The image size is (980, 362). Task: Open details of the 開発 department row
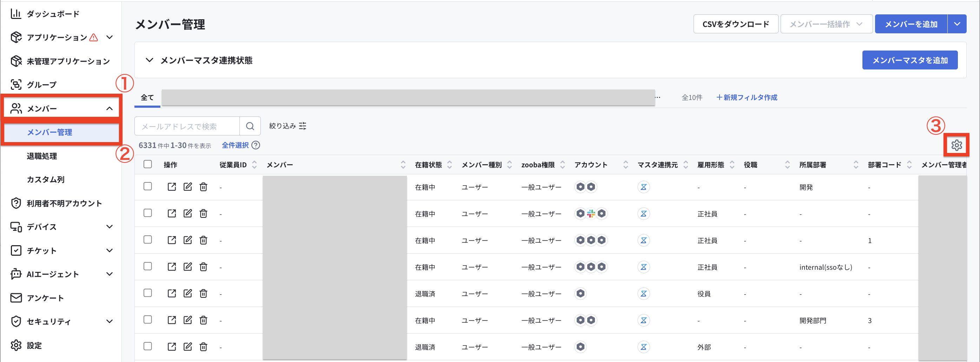click(x=172, y=187)
